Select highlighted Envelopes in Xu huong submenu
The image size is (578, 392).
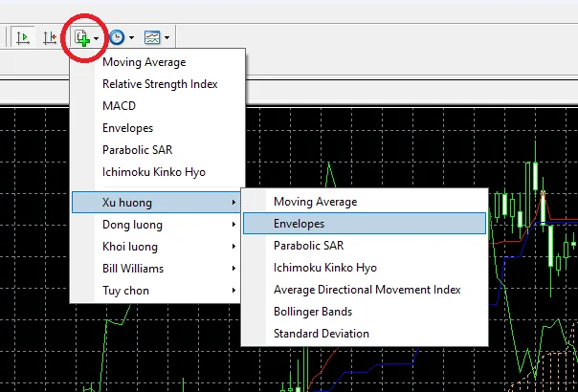(x=365, y=224)
